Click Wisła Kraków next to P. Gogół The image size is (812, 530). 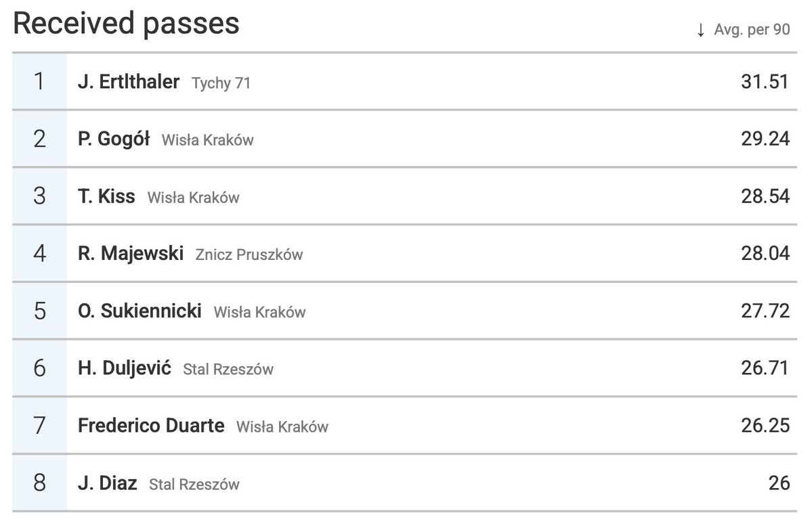208,140
